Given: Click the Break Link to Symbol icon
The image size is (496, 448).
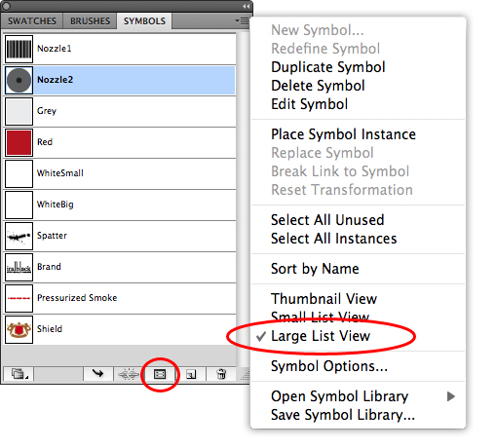Looking at the screenshot, I should point(128,374).
